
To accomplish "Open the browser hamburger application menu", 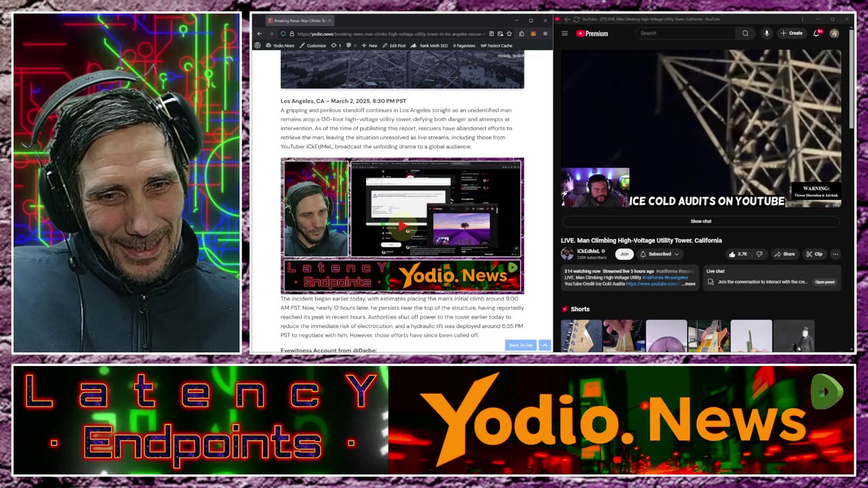I will coord(545,34).
